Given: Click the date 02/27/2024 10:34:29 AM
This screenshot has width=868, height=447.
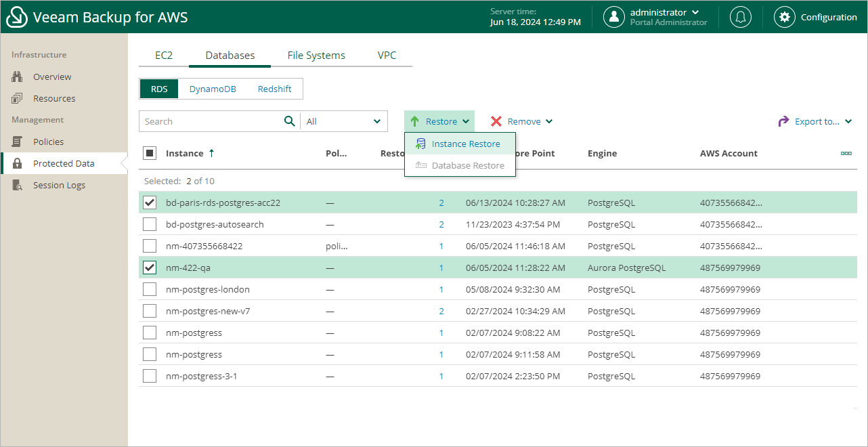Looking at the screenshot, I should (516, 311).
